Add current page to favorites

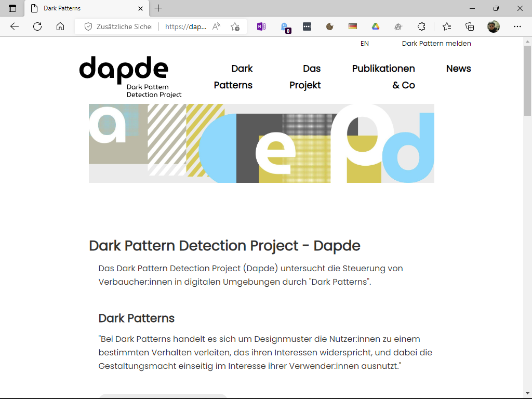tap(236, 26)
